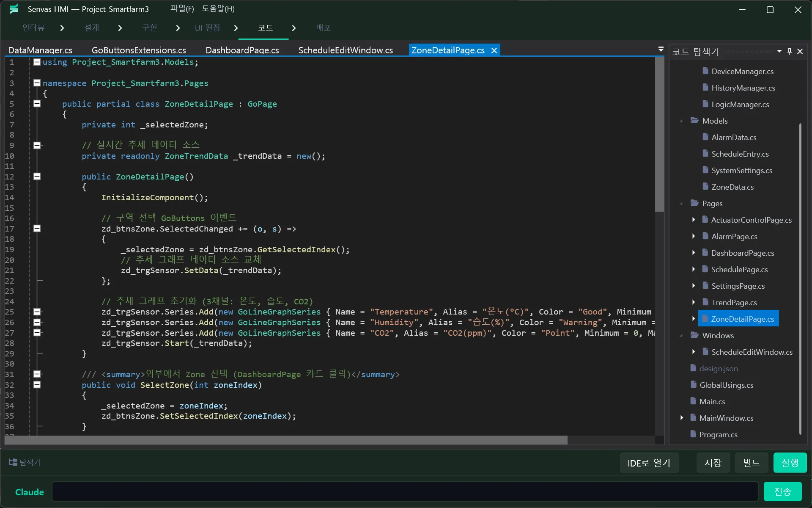Collapse the SelectedChanged lambda fold on line 17

tap(37, 229)
